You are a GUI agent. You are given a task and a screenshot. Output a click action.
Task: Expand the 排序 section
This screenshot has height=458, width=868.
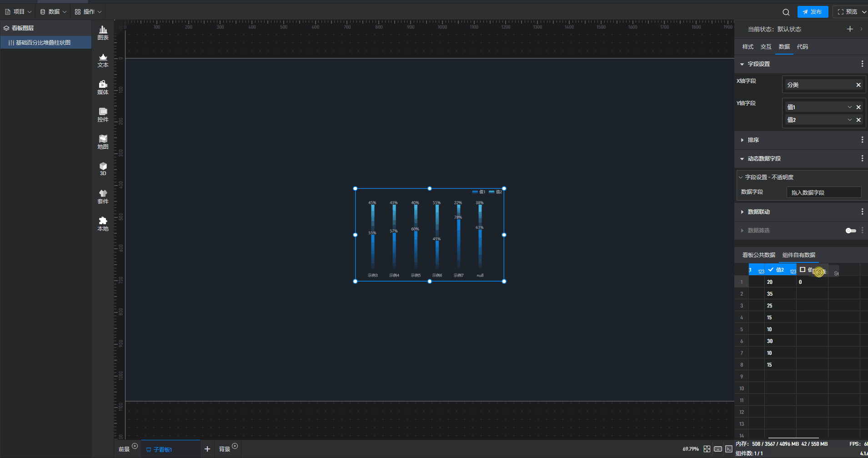point(742,140)
